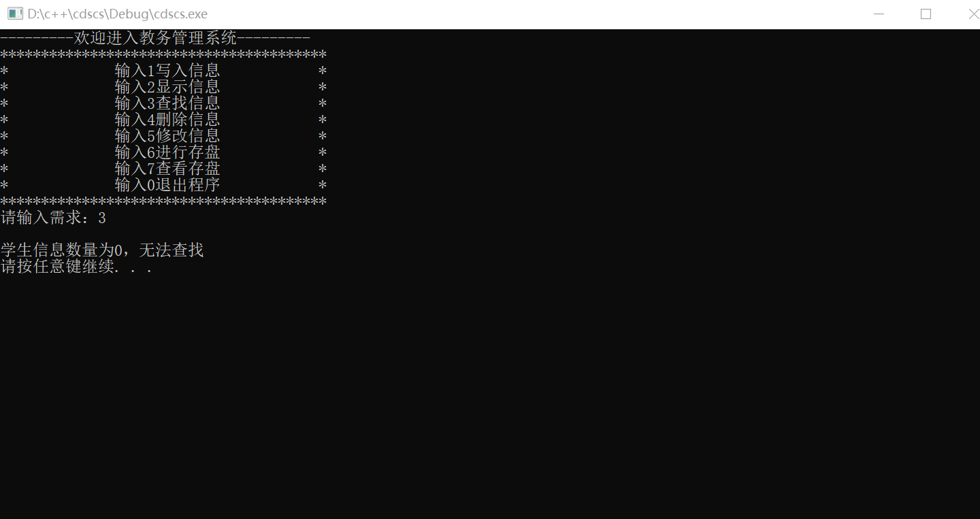Select the 输入3查找信息 menu line
The width and height of the screenshot is (980, 519).
(167, 103)
